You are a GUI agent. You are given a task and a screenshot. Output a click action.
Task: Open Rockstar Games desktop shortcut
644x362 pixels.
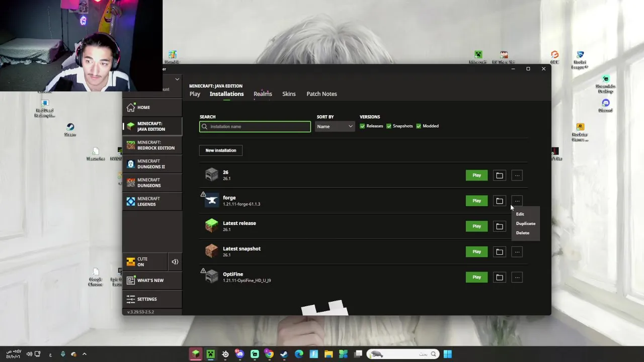tap(580, 132)
